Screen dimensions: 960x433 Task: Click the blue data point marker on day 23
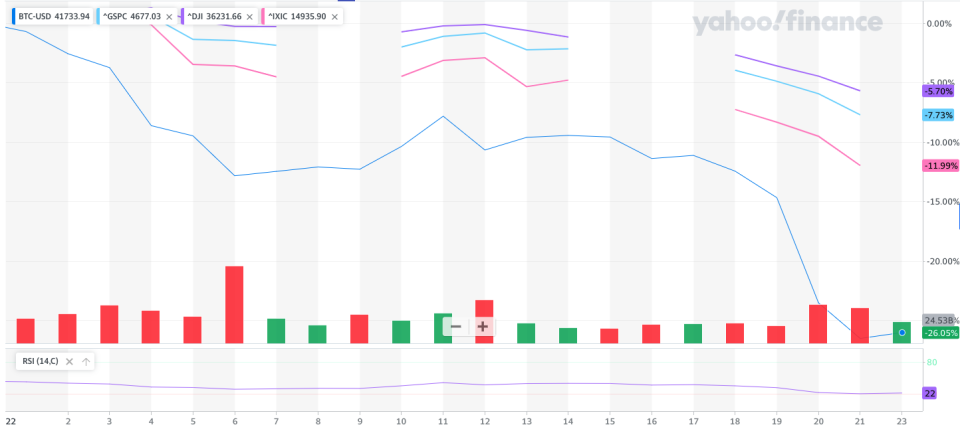pos(902,333)
